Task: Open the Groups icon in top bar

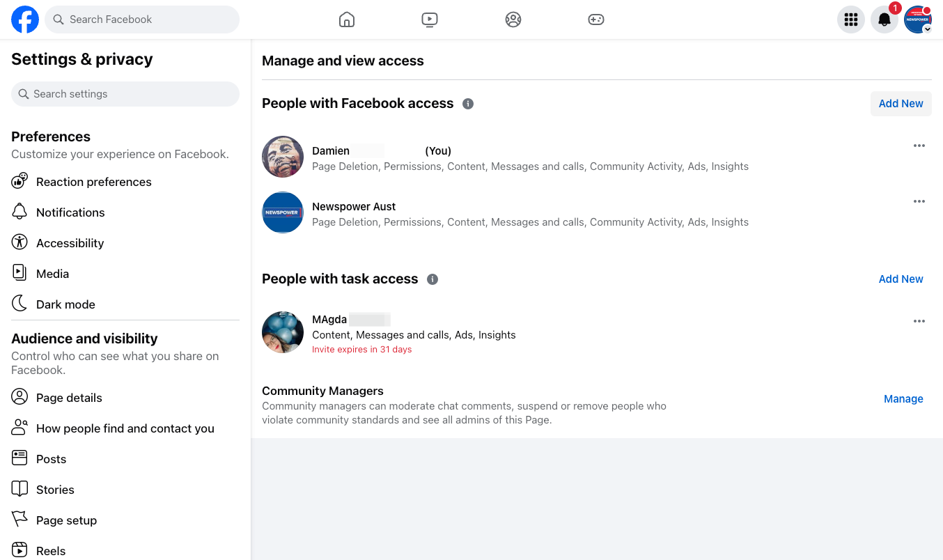Action: coord(513,20)
